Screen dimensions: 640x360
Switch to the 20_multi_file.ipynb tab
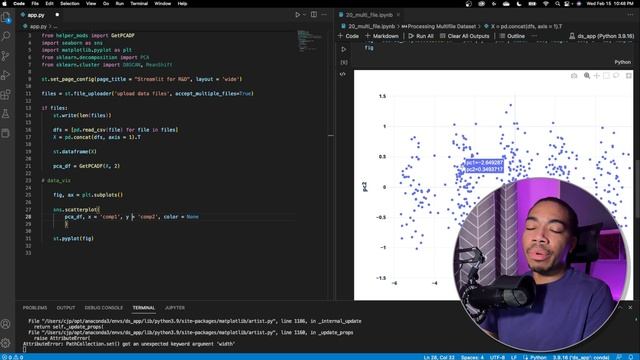pyautogui.click(x=369, y=15)
